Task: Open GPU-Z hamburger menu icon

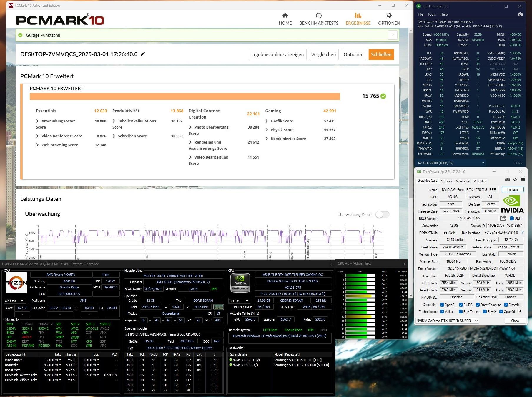Action: coord(523,179)
